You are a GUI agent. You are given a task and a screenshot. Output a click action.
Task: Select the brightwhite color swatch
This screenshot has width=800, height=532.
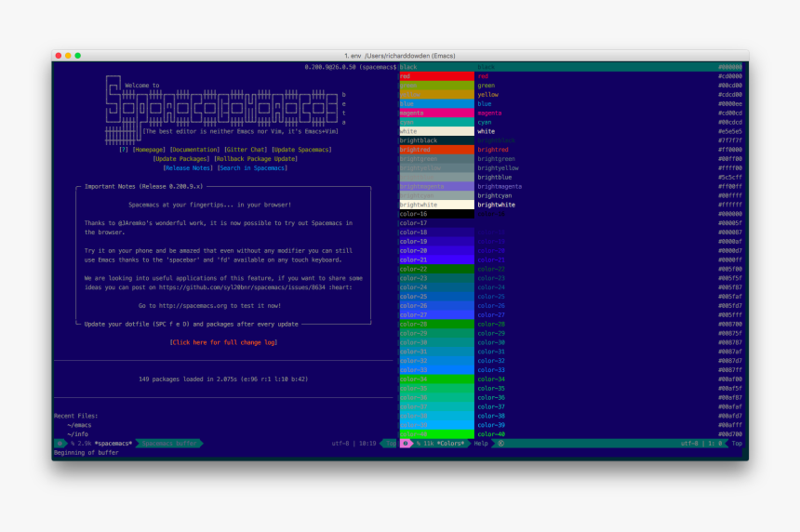click(436, 205)
